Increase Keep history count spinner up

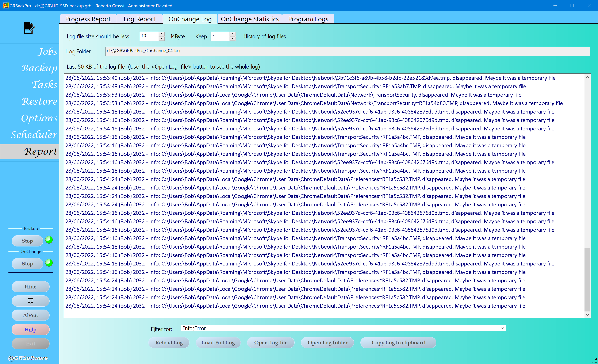click(232, 34)
